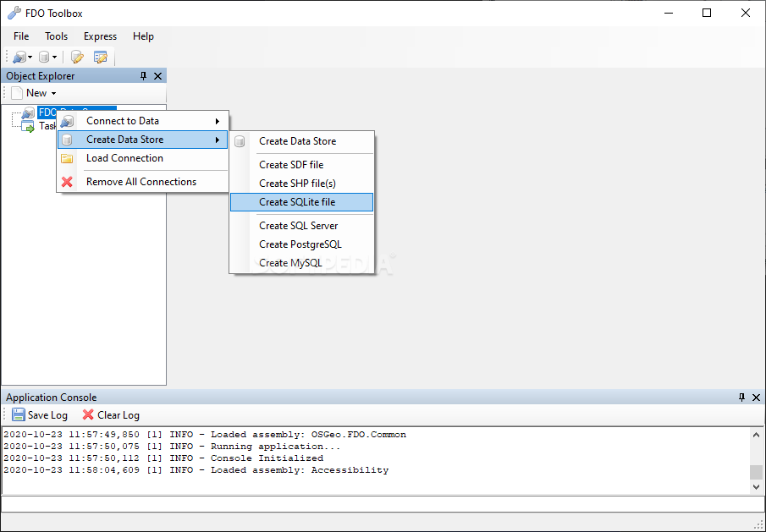Screen dimensions: 766x532
Task: Click the FDO Toolbox wrench title icon
Action: (x=14, y=14)
